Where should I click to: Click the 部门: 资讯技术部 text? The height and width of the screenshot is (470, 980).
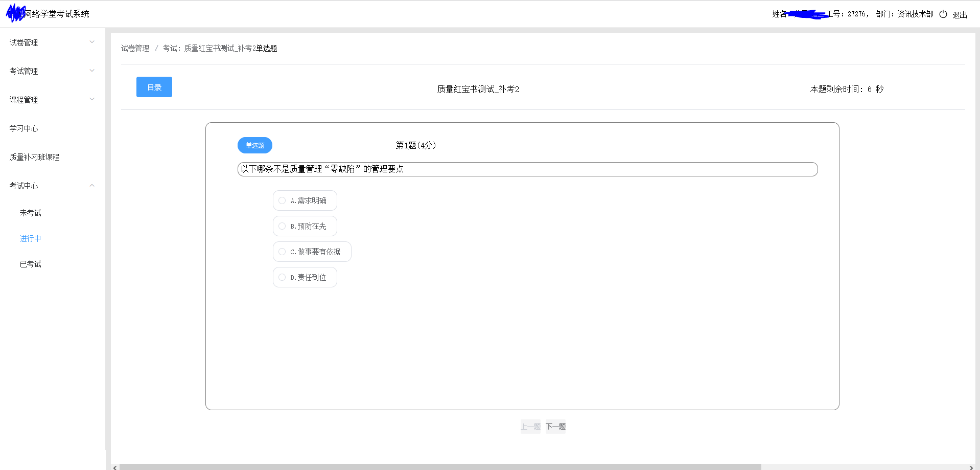(x=904, y=14)
